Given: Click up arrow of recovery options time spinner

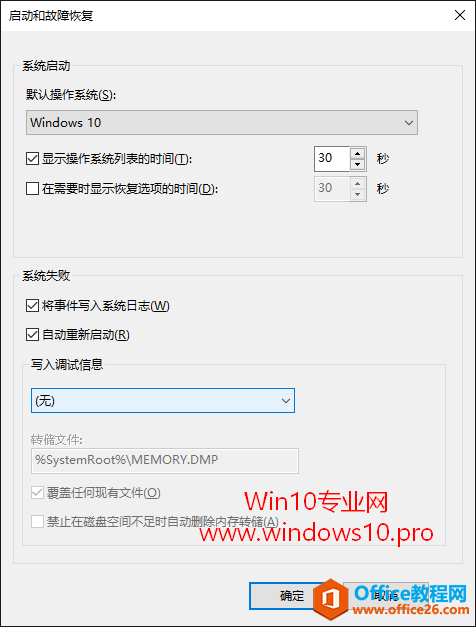Looking at the screenshot, I should coord(358,183).
